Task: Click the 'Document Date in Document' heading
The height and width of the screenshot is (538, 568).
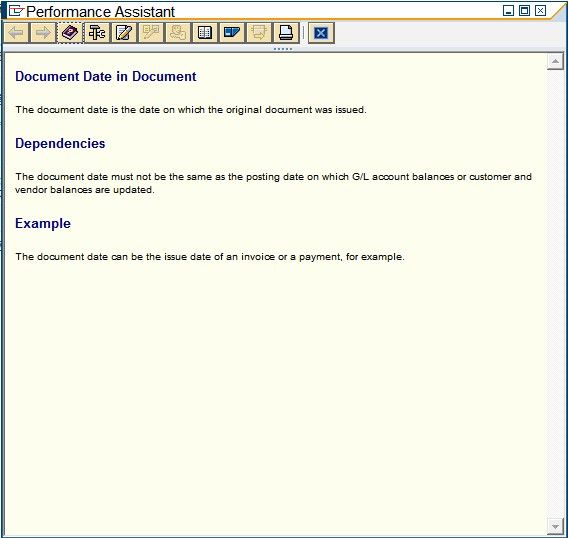Action: point(106,76)
